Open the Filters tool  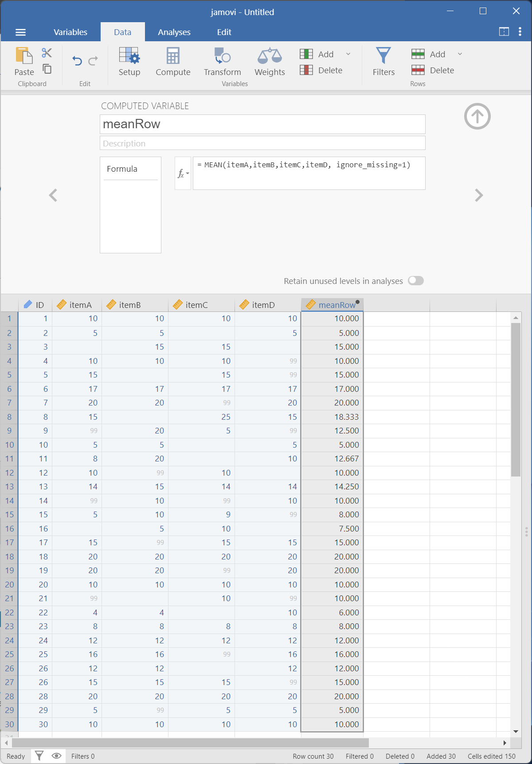(x=383, y=62)
